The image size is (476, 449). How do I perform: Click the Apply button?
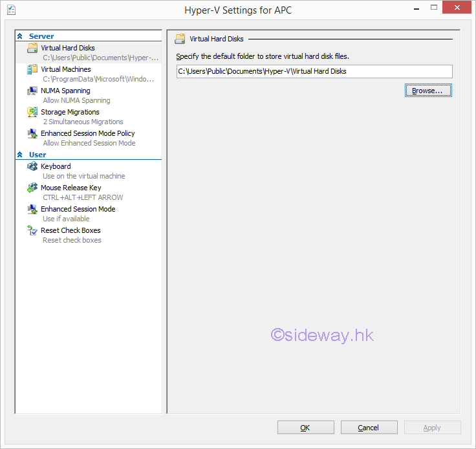433,428
